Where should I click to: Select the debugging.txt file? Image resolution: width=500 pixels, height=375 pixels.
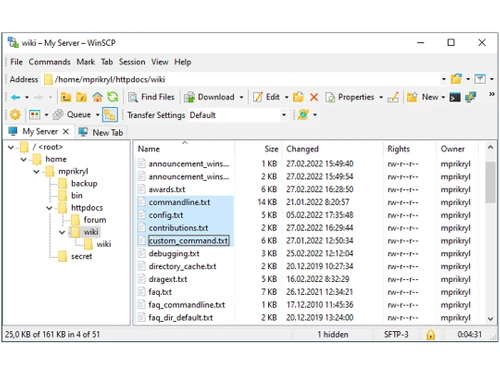174,254
